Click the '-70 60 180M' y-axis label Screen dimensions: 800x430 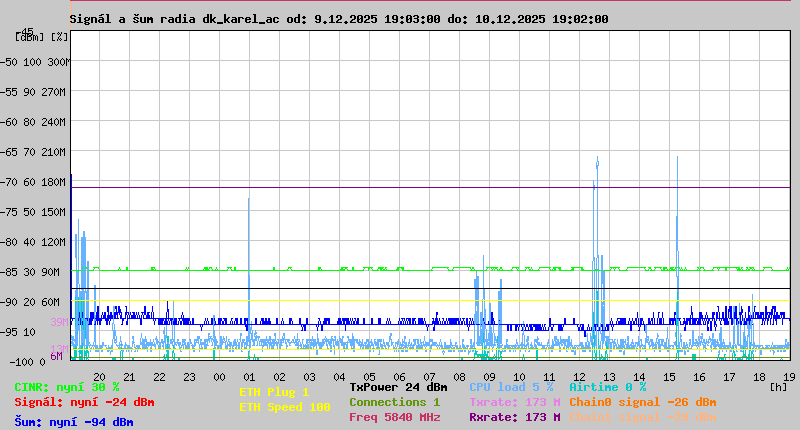point(34,183)
